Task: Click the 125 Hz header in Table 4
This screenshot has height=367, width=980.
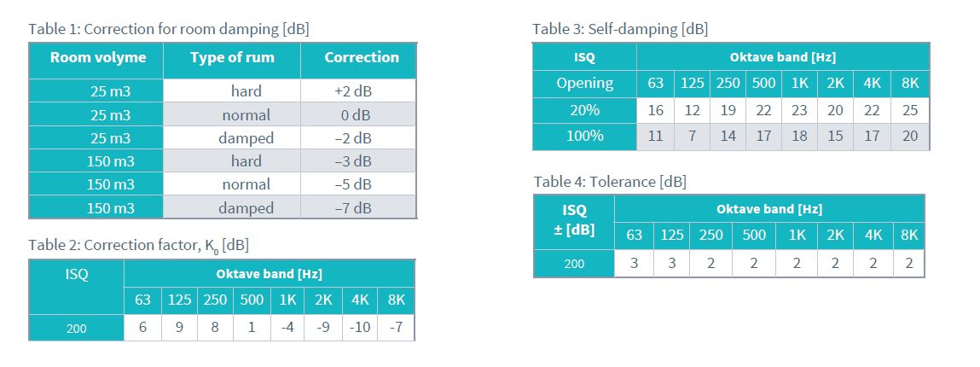Action: tap(671, 235)
